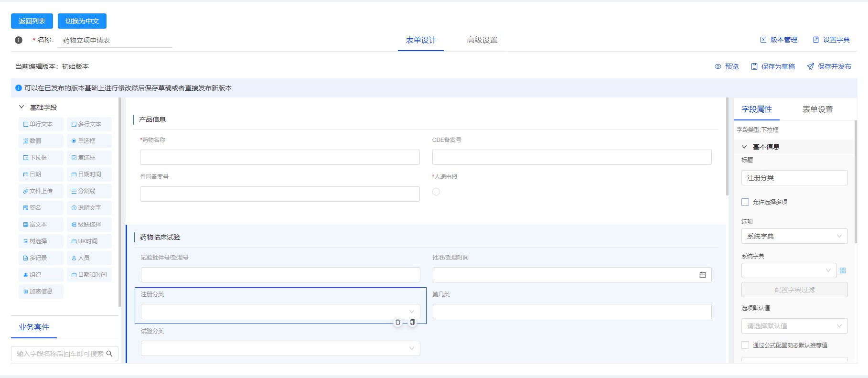Open the 表单设置 tab
Image resolution: width=868 pixels, height=378 pixels.
(817, 109)
